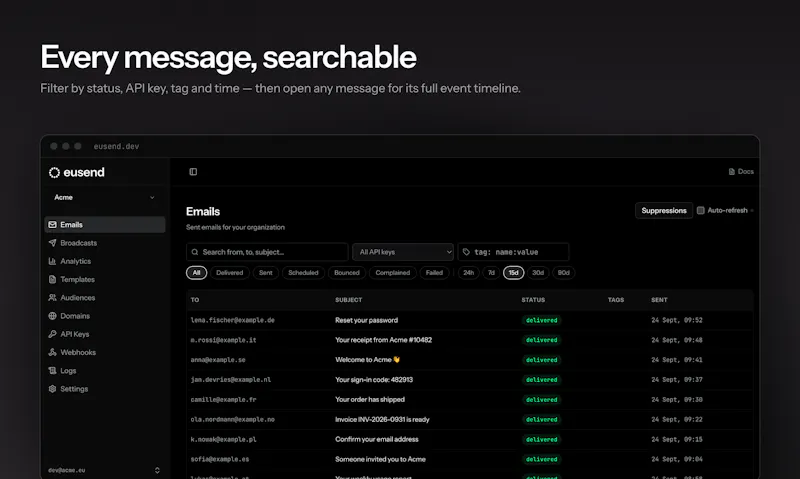The height and width of the screenshot is (479, 800).
Task: Open 'Someone invited you to Acme' message
Action: tap(380, 460)
